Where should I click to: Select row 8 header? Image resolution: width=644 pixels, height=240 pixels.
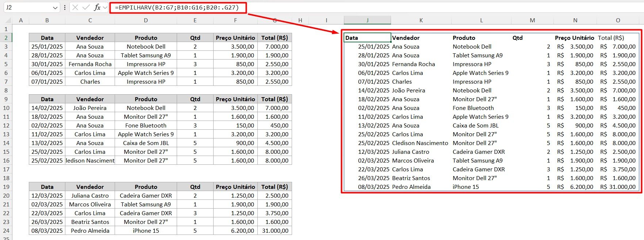tap(6, 90)
